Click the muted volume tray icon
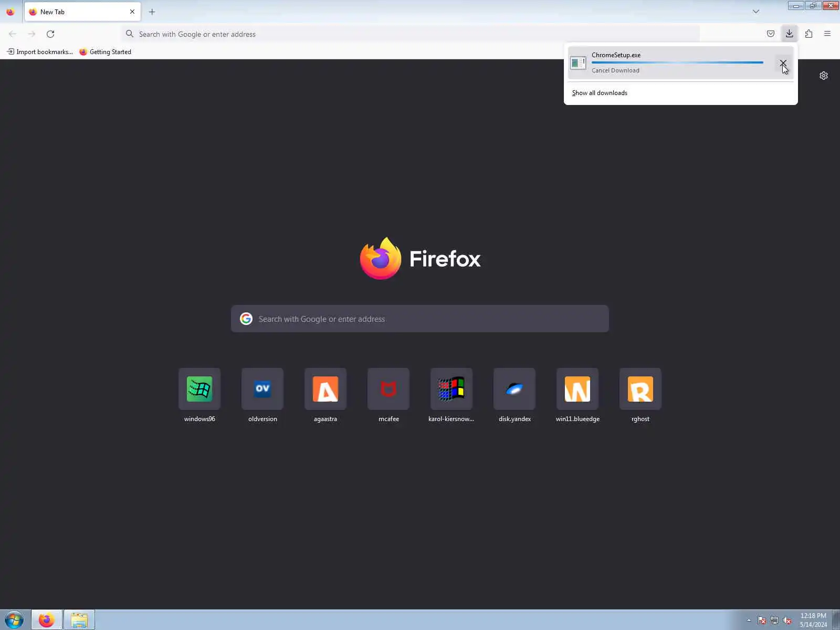 tap(787, 621)
